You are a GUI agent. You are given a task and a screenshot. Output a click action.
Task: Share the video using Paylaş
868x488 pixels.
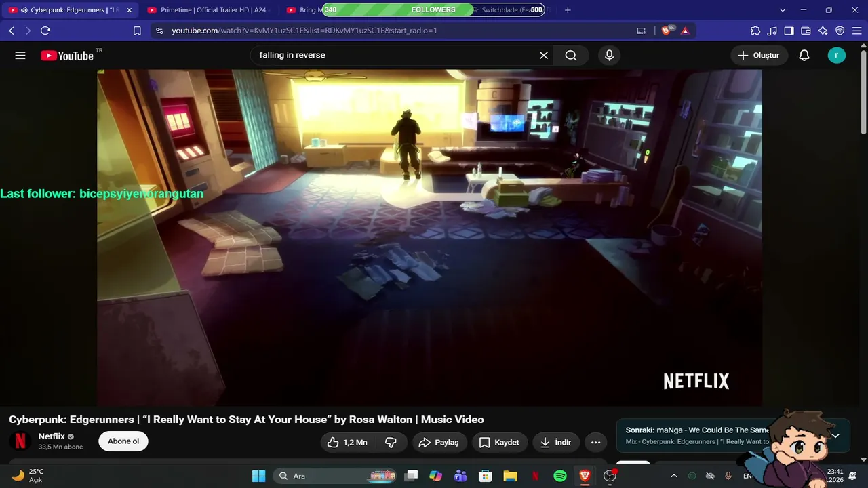(x=439, y=443)
